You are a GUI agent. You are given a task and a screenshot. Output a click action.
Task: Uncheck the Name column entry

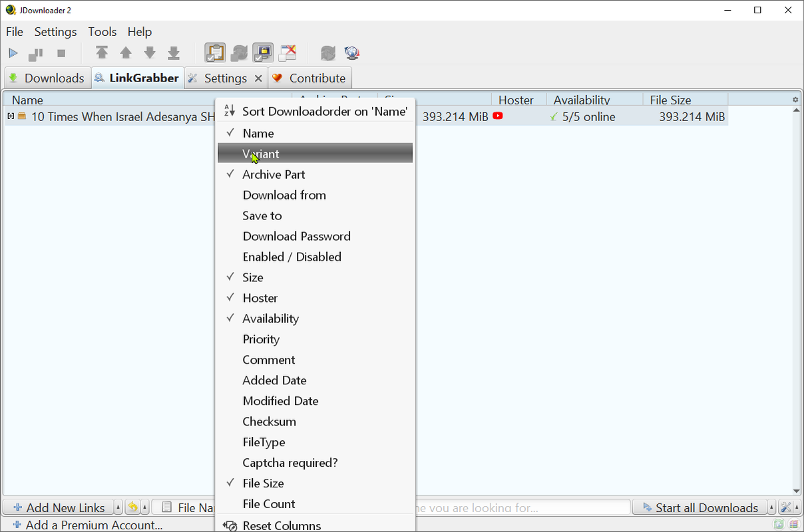[315, 133]
